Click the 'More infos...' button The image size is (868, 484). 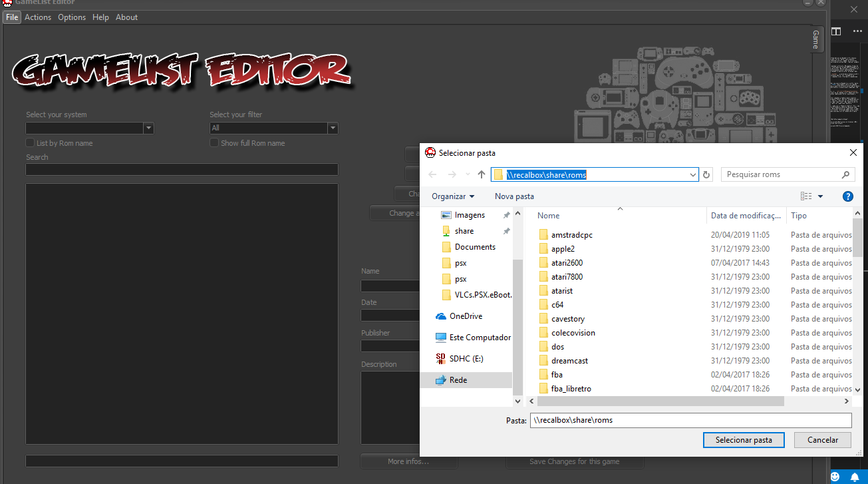(x=408, y=461)
